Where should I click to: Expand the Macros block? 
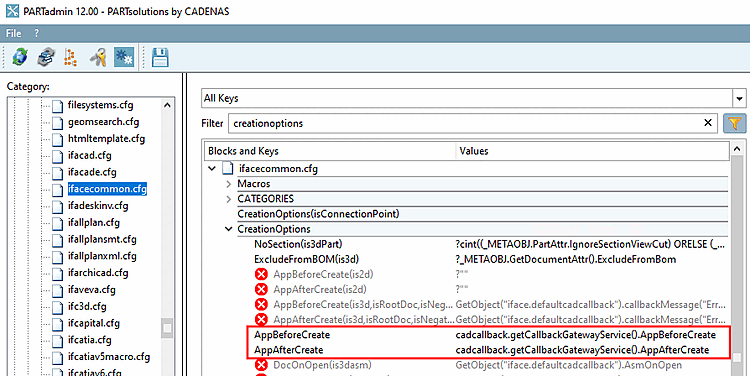(x=229, y=184)
